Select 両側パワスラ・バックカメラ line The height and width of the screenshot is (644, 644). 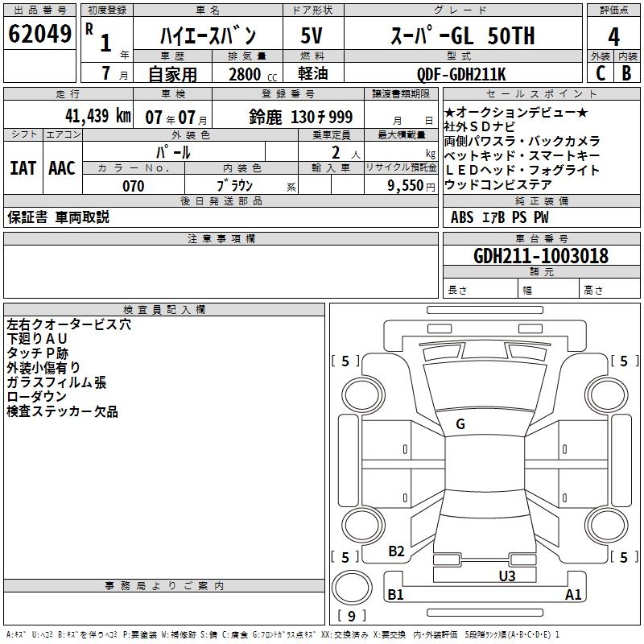click(522, 141)
